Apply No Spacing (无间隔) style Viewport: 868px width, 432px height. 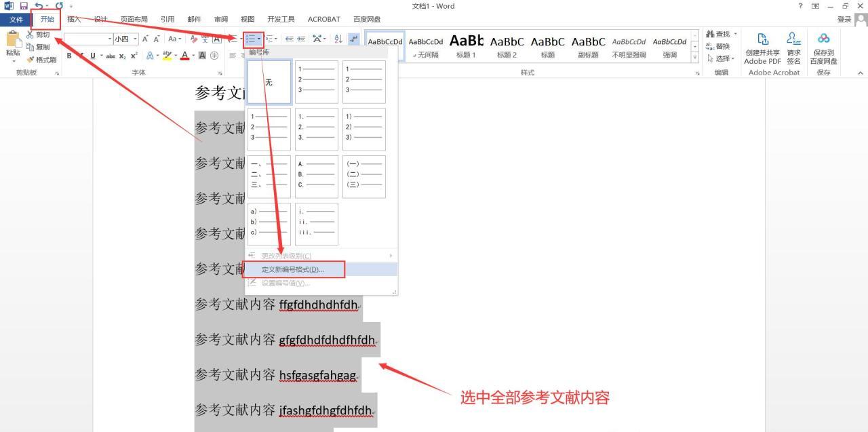425,47
